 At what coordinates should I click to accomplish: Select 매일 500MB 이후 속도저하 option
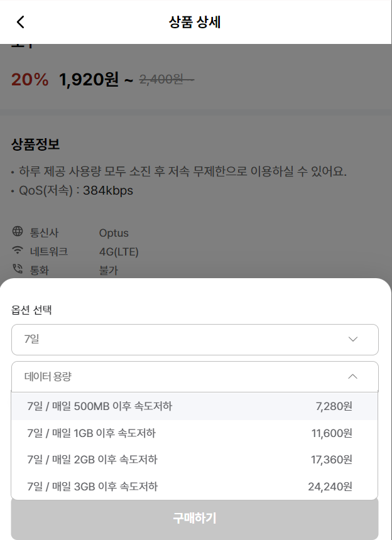195,406
